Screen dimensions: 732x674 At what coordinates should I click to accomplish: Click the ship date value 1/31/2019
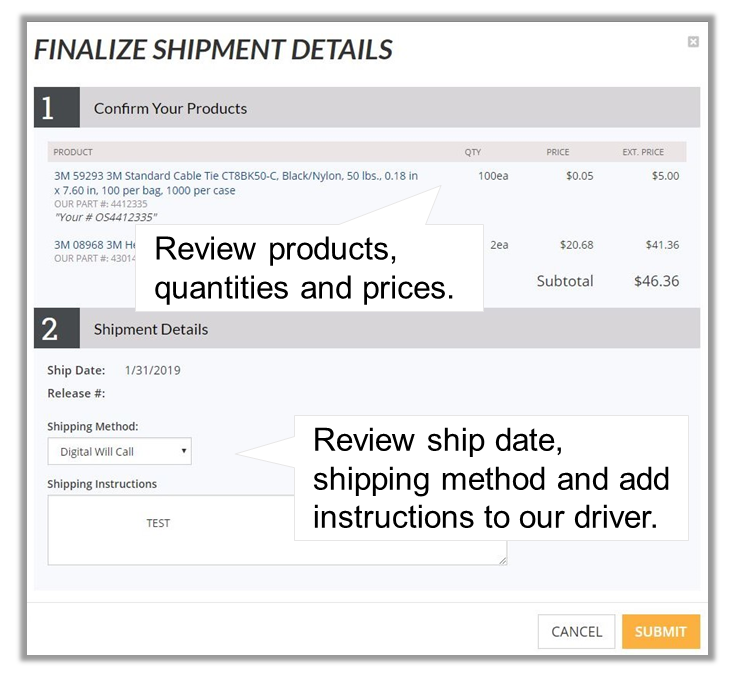click(152, 371)
